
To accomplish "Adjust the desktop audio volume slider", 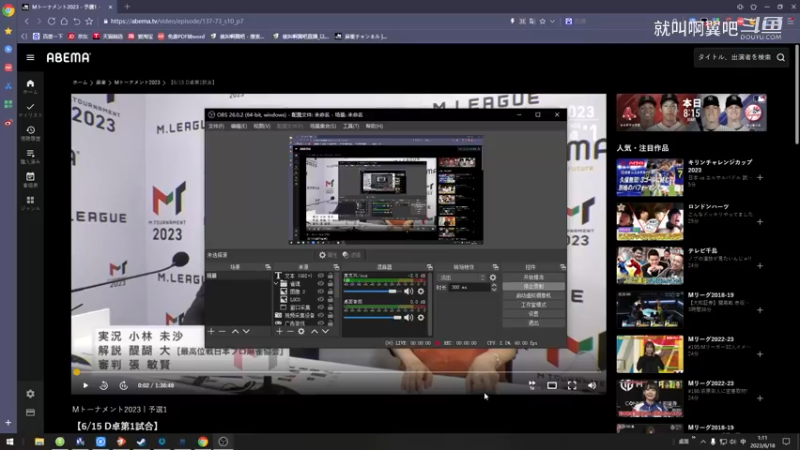I will [373, 317].
